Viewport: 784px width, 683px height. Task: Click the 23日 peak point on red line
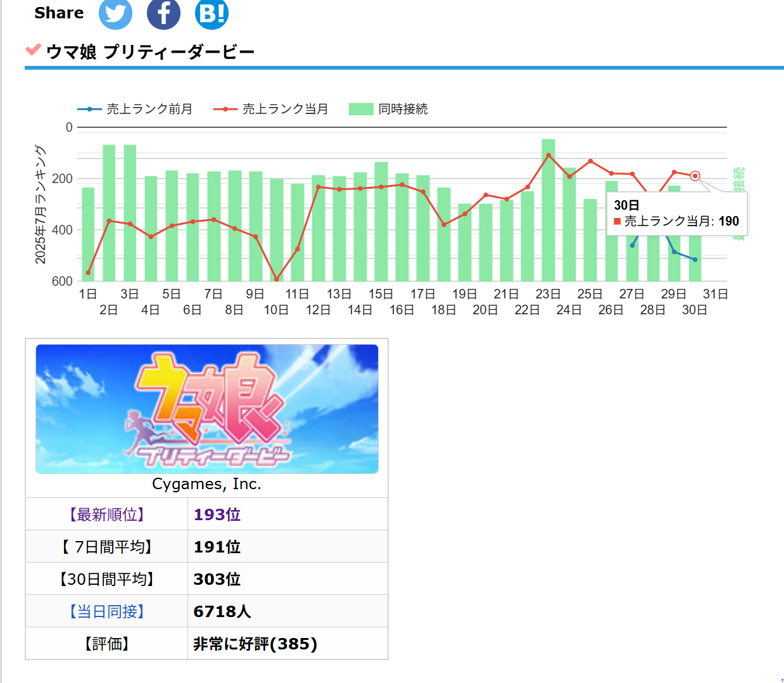(548, 155)
